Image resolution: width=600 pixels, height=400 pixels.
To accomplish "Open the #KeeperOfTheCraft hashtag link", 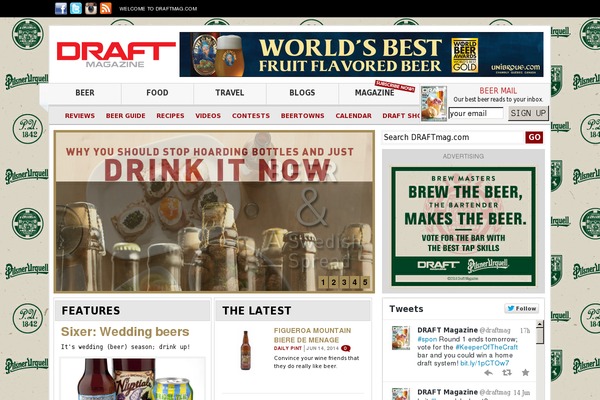I will click(x=486, y=347).
